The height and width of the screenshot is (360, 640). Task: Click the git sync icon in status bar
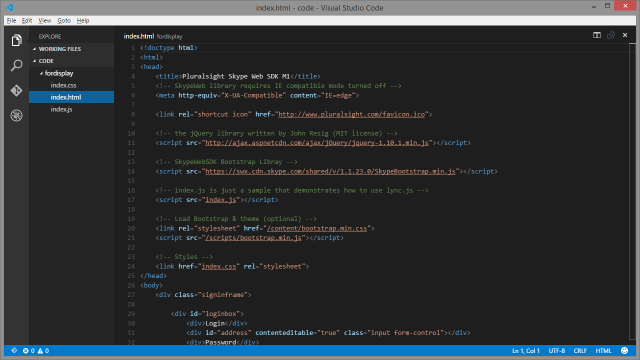click(14, 351)
